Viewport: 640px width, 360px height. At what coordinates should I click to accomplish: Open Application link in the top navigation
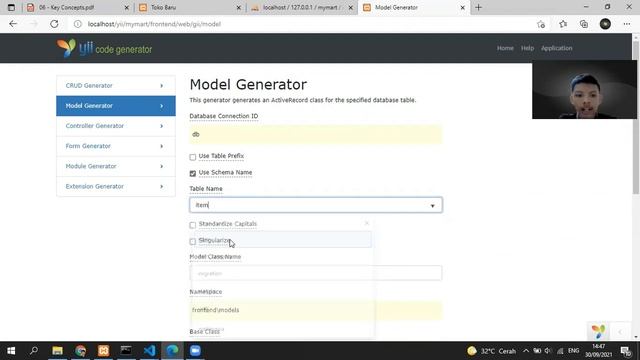pos(556,48)
